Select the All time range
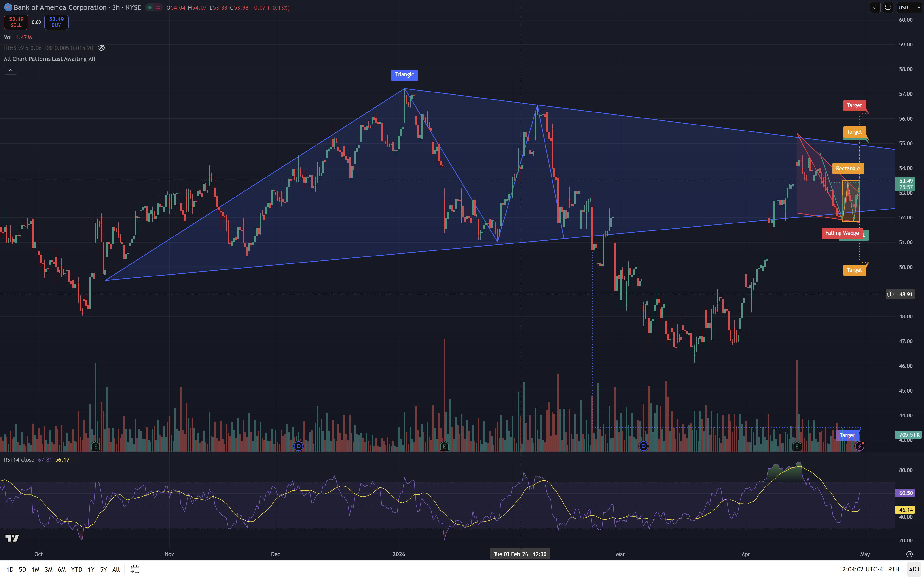 click(116, 570)
